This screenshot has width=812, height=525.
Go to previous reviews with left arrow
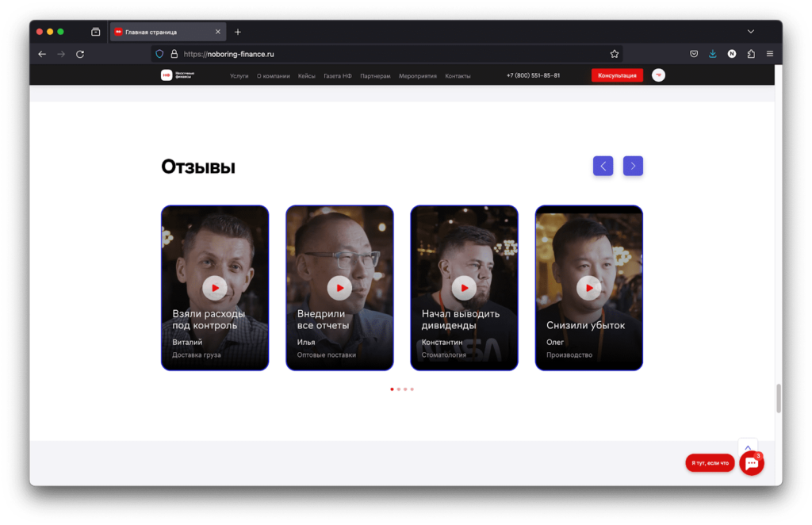(603, 166)
